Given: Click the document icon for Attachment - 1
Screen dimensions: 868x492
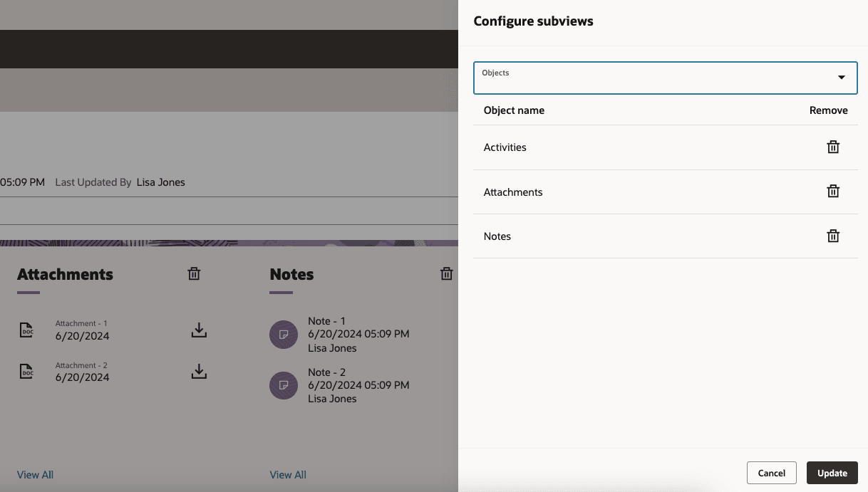Looking at the screenshot, I should (x=26, y=330).
